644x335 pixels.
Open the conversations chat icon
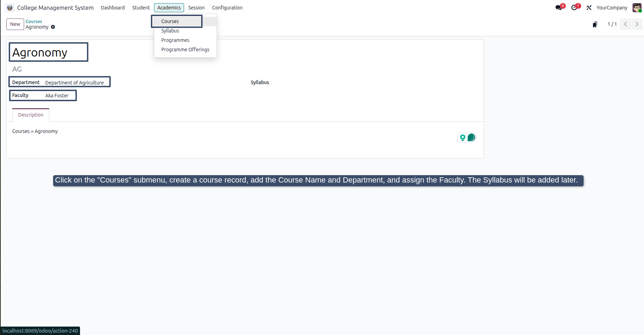[x=558, y=8]
